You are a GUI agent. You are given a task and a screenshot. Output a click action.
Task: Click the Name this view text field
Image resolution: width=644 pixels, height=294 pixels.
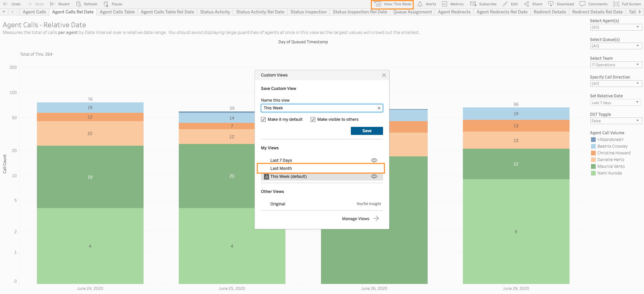(319, 108)
